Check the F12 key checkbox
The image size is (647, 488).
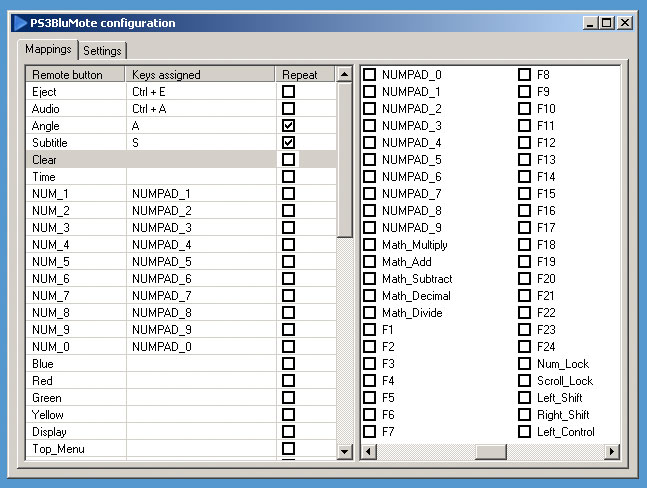[525, 143]
